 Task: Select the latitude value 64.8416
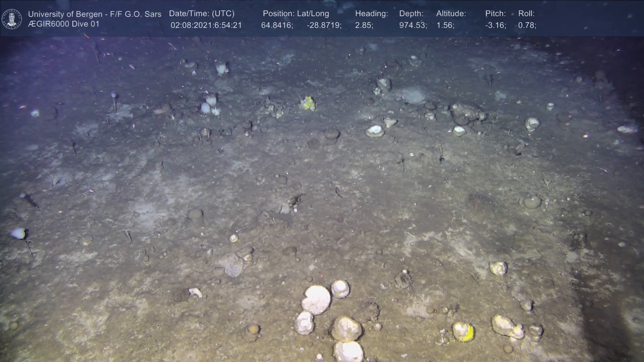(277, 25)
